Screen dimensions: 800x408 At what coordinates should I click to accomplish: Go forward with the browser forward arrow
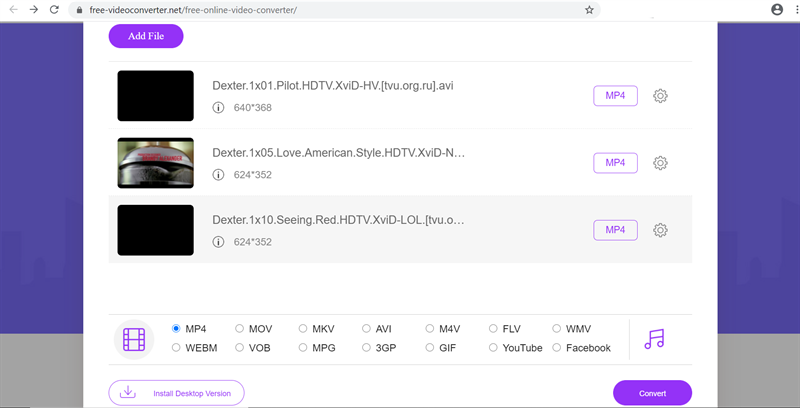(x=34, y=10)
